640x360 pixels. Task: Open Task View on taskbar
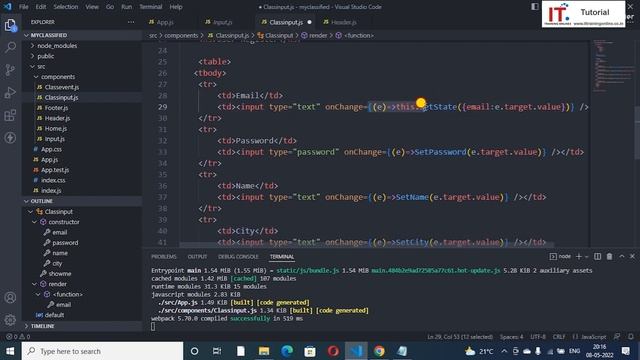tap(217, 351)
